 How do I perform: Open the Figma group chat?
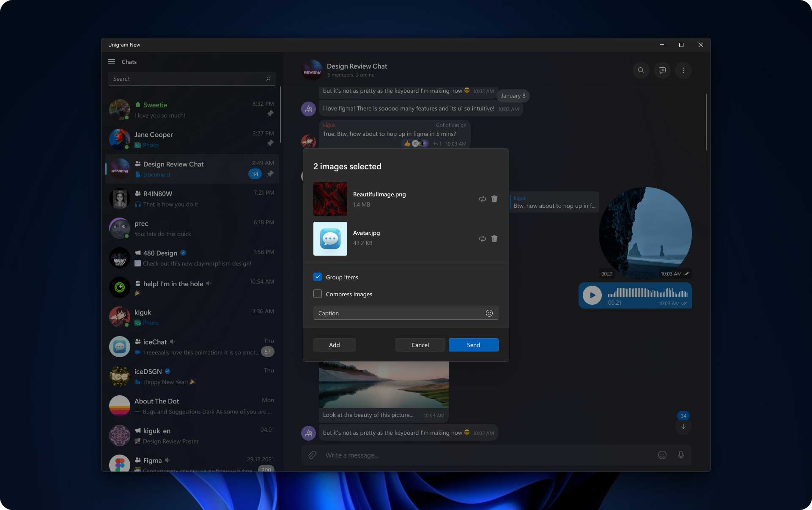coord(192,461)
